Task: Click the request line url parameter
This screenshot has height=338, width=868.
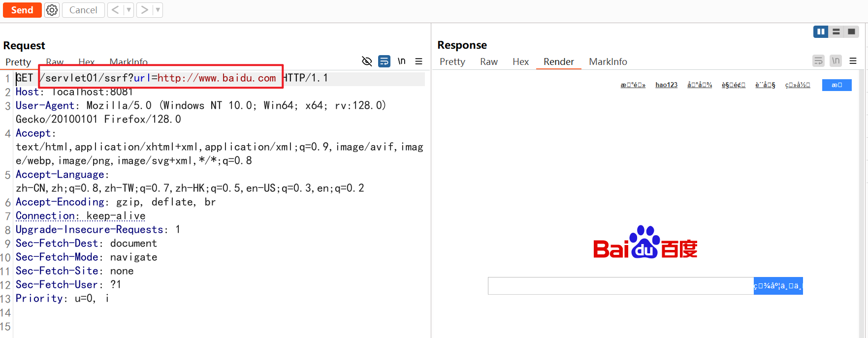Action: coord(205,78)
